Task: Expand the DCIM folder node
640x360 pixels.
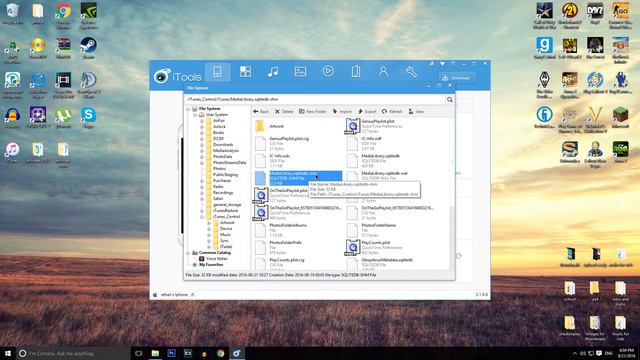Action: (x=202, y=139)
